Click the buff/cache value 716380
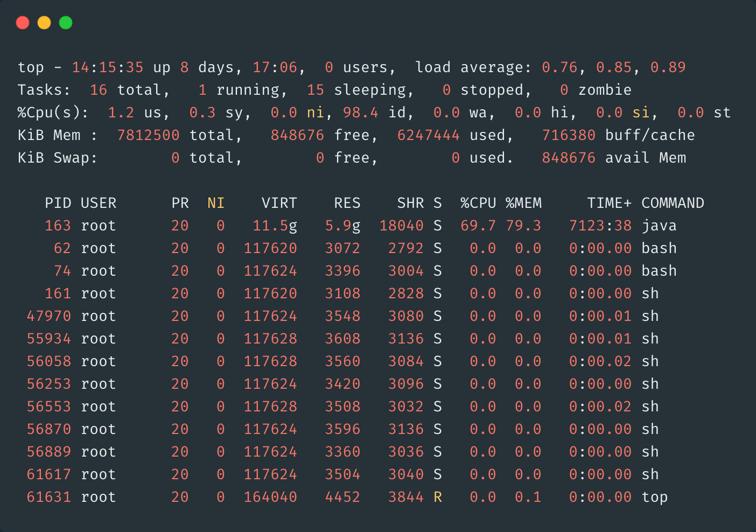The image size is (756, 532). coord(569,135)
